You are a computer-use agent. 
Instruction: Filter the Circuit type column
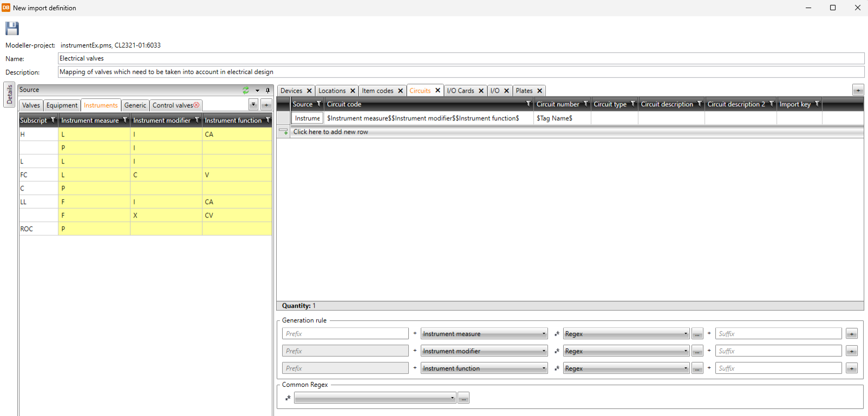(632, 104)
